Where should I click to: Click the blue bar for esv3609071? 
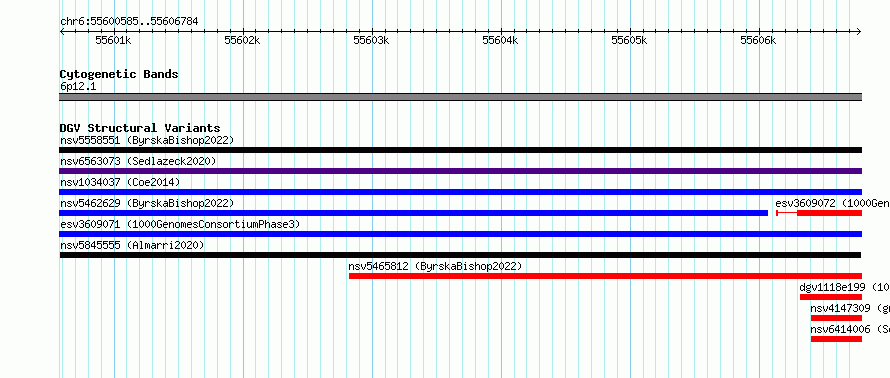pyautogui.click(x=460, y=234)
